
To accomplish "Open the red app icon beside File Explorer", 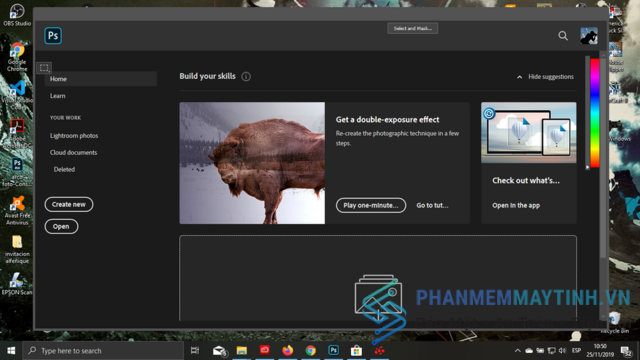I will pos(264,350).
